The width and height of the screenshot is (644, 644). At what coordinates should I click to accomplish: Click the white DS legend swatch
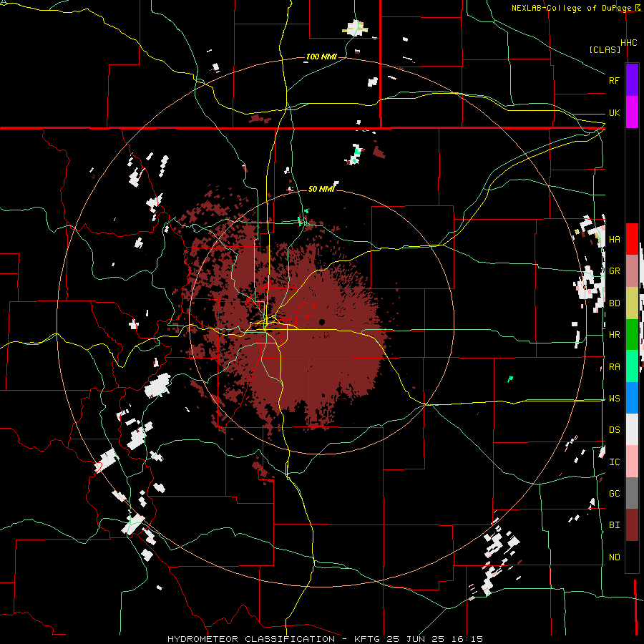coord(632,429)
